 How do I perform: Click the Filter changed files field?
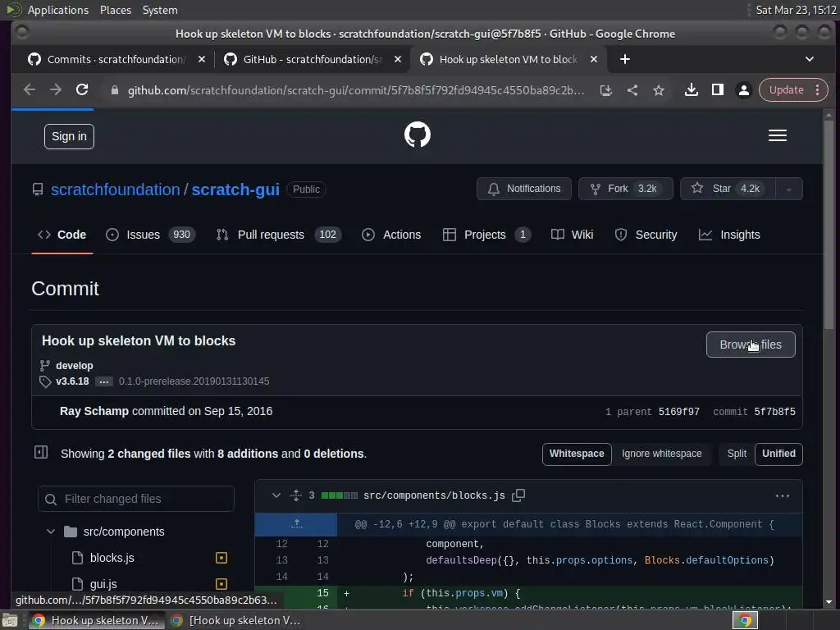point(136,499)
